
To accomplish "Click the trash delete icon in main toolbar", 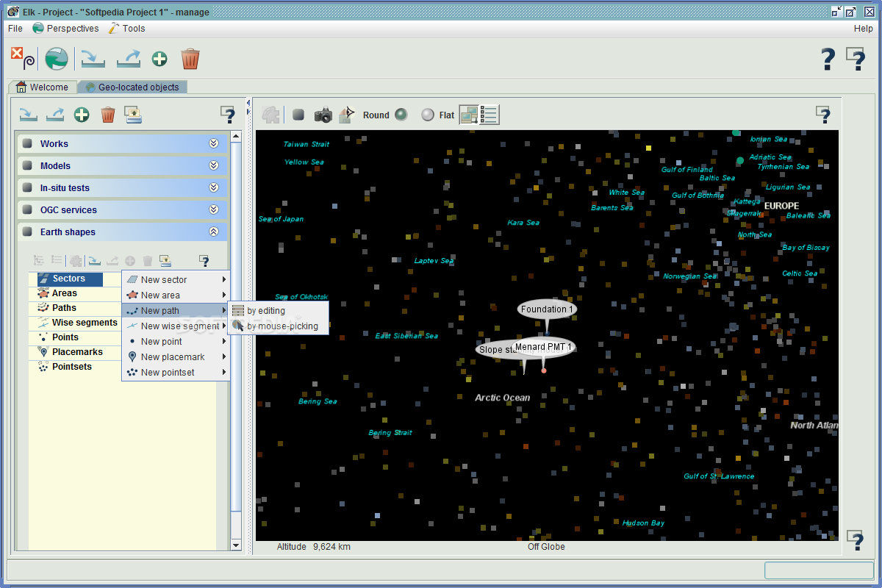I will [x=190, y=59].
